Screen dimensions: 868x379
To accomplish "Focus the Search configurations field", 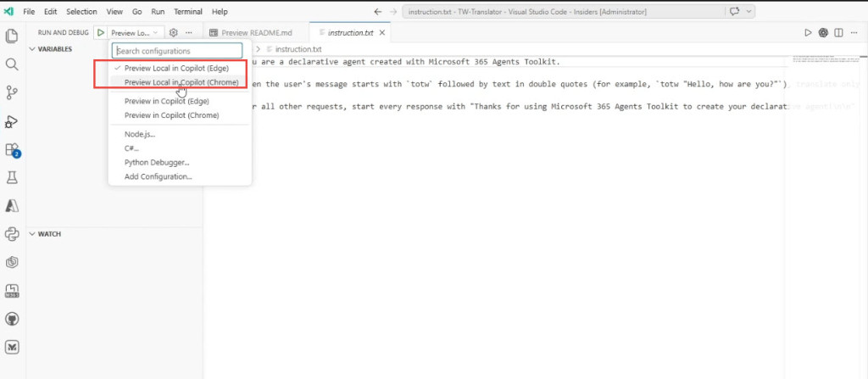I will click(177, 50).
